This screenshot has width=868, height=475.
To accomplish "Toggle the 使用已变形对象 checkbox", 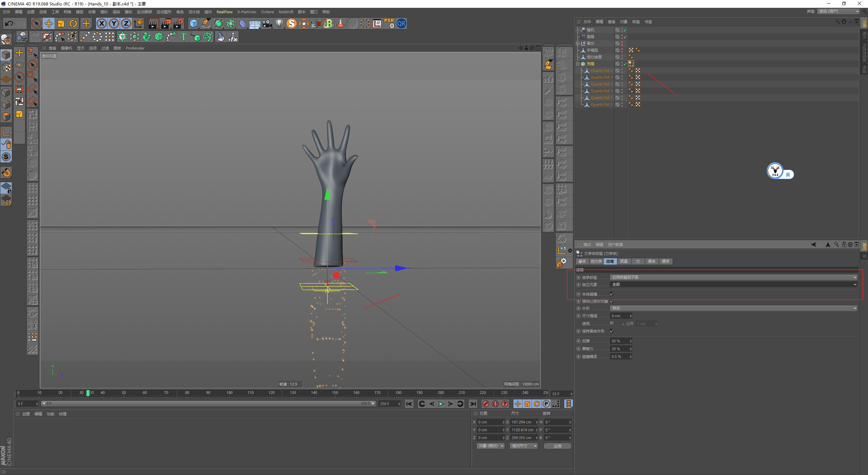I will [x=612, y=301].
